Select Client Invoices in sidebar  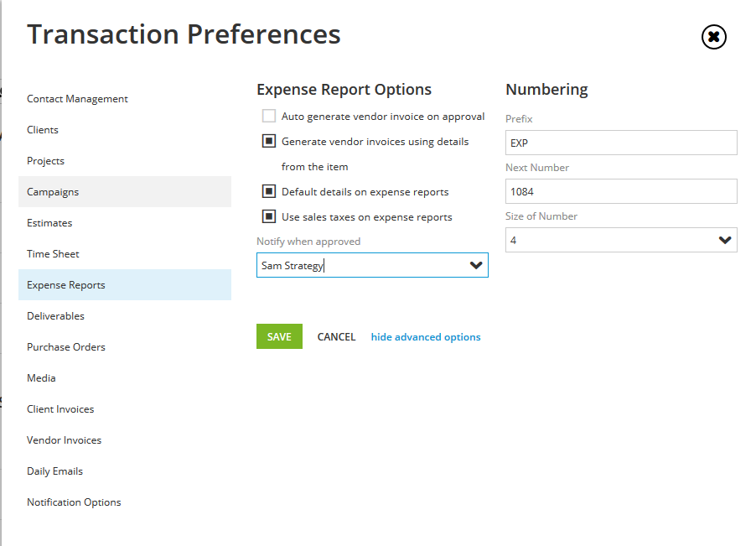(125, 409)
